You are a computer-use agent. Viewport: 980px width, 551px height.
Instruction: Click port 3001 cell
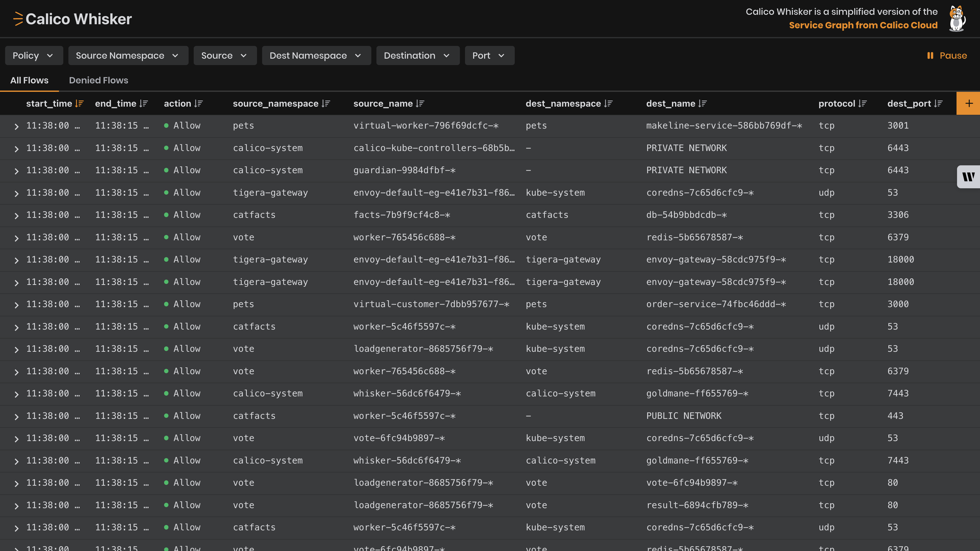coord(898,126)
